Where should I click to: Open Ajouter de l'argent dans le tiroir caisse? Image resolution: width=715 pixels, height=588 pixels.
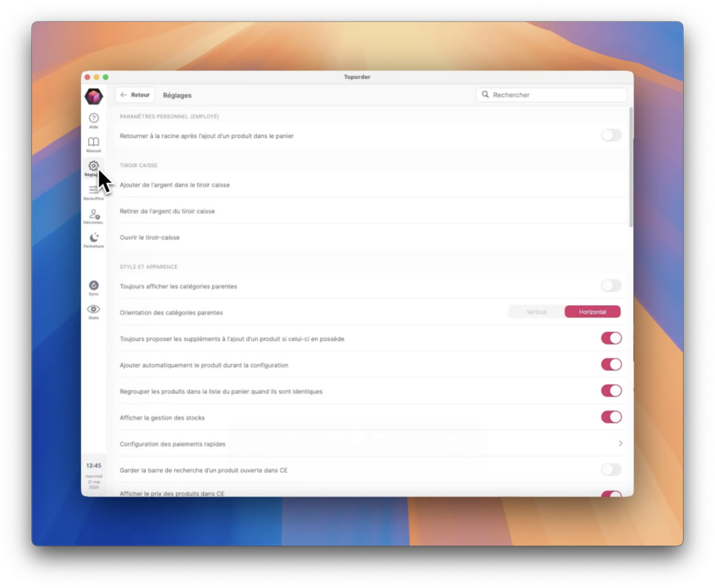click(175, 185)
